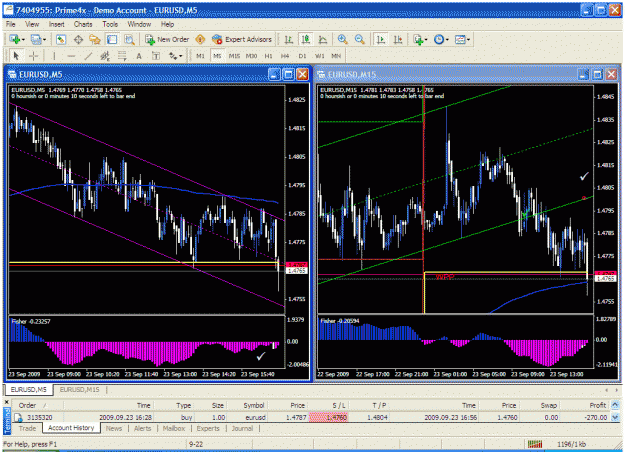Expand the Indicators dropdown arrow
This screenshot has height=452, width=625.
click(426, 39)
